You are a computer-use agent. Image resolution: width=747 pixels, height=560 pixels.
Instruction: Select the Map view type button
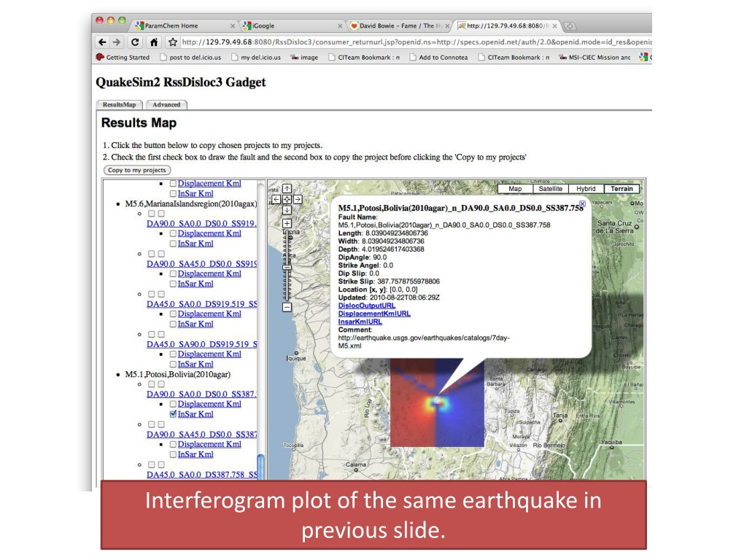click(515, 189)
